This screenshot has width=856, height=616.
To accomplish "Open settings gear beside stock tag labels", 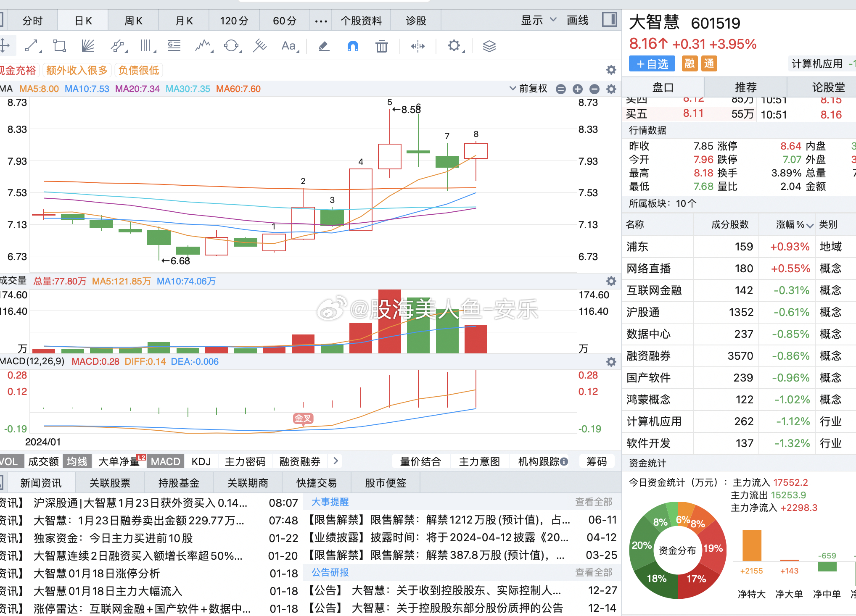I will [611, 70].
